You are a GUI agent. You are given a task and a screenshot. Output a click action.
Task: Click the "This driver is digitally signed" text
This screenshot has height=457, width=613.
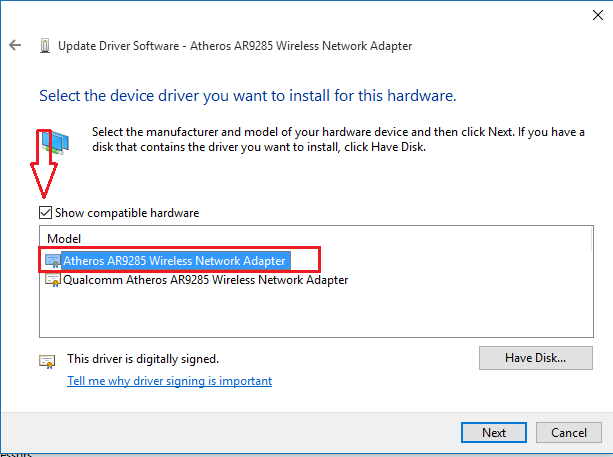pyautogui.click(x=142, y=358)
